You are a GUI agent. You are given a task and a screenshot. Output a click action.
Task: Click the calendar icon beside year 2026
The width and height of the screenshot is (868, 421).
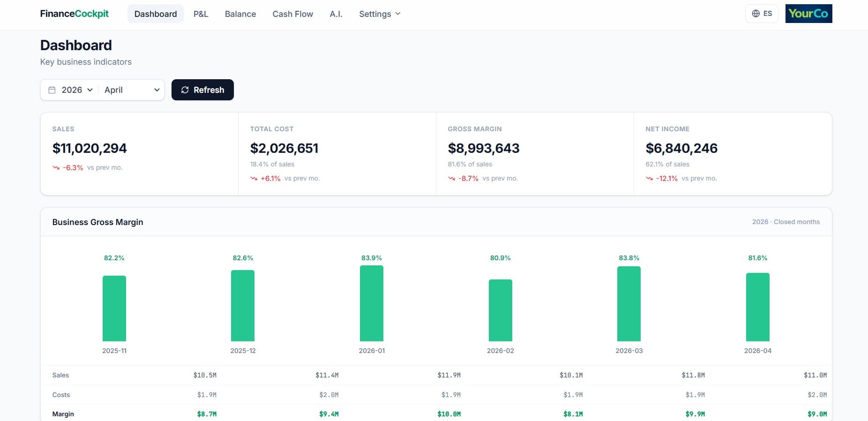(52, 90)
